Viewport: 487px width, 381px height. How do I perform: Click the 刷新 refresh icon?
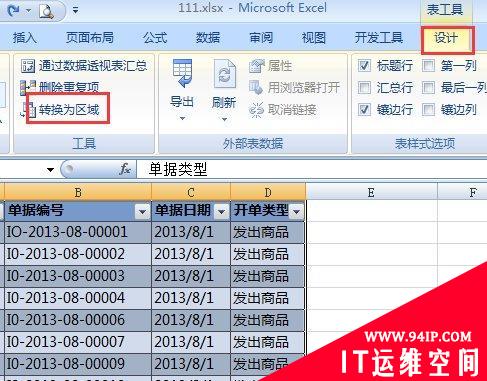(224, 74)
